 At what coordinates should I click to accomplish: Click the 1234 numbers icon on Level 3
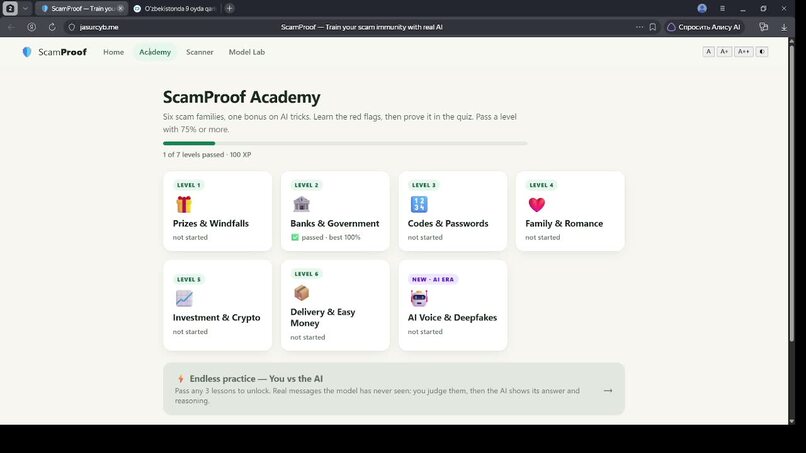pyautogui.click(x=419, y=204)
